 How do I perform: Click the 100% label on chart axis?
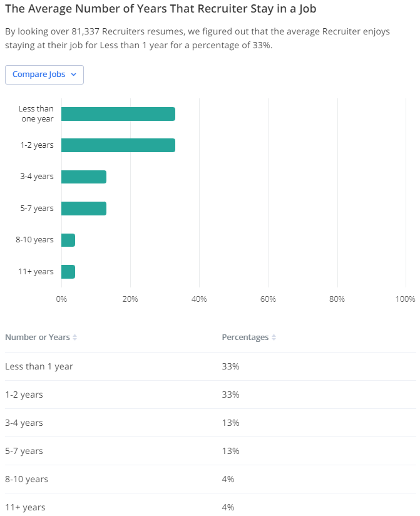tap(405, 299)
